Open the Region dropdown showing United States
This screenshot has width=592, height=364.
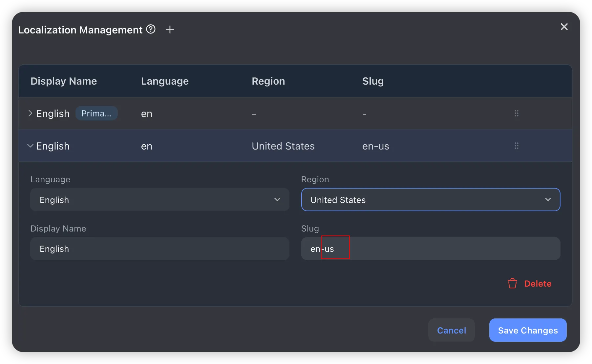click(x=430, y=200)
